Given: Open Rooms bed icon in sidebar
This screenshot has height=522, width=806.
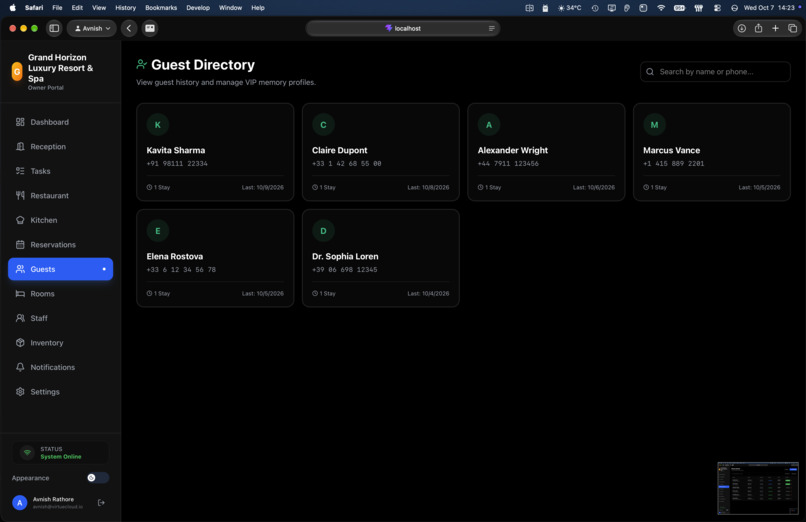Looking at the screenshot, I should click(x=61, y=293).
